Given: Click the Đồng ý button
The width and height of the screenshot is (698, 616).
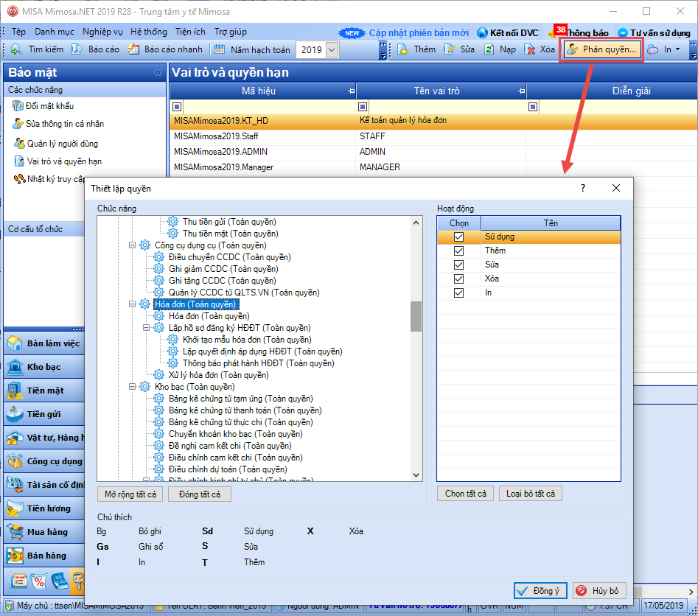Looking at the screenshot, I should [540, 591].
